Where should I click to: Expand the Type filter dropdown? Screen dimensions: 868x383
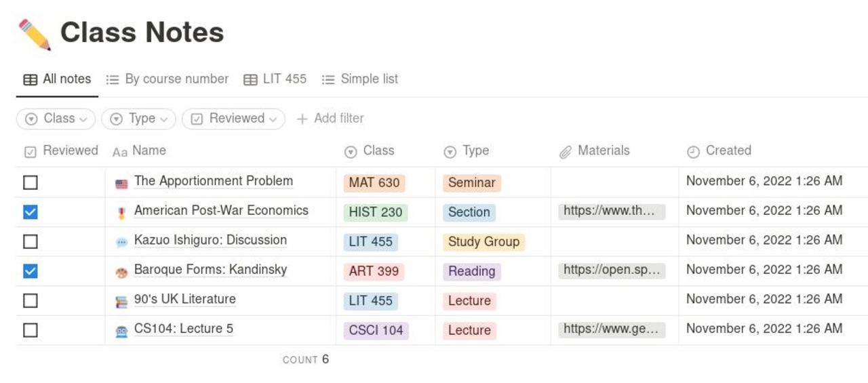(x=138, y=119)
